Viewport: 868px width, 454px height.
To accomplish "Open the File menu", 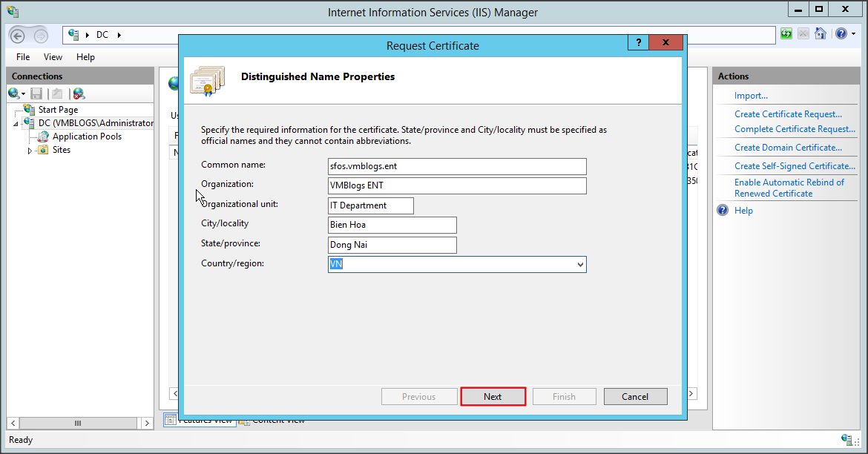I will click(x=23, y=57).
